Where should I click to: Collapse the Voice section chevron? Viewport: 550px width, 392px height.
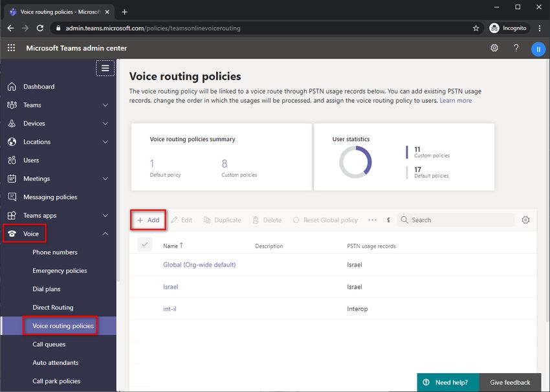[105, 234]
